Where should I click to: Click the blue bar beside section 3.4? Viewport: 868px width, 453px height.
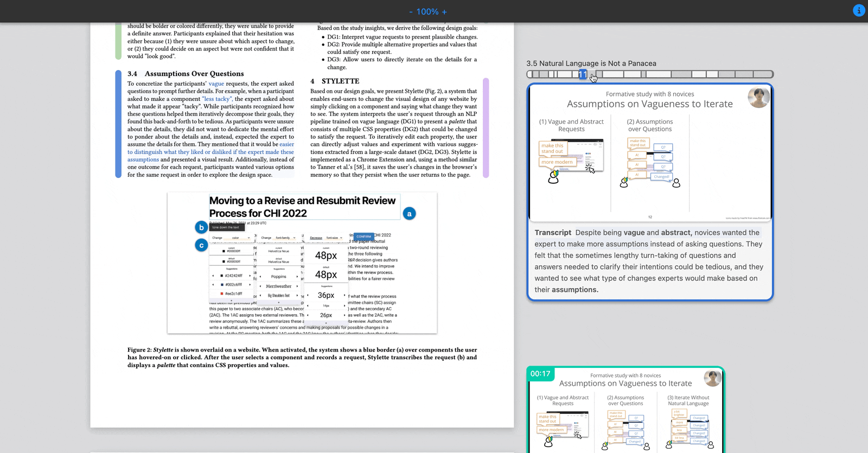point(118,124)
